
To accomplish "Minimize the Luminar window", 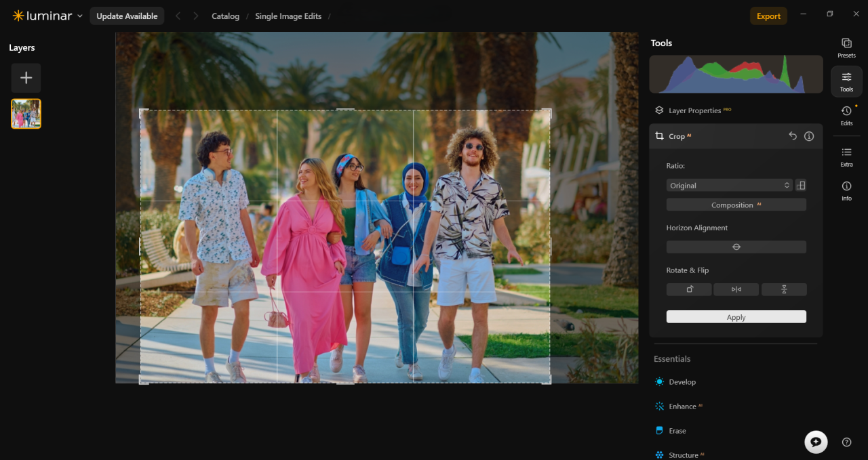I will [x=804, y=14].
